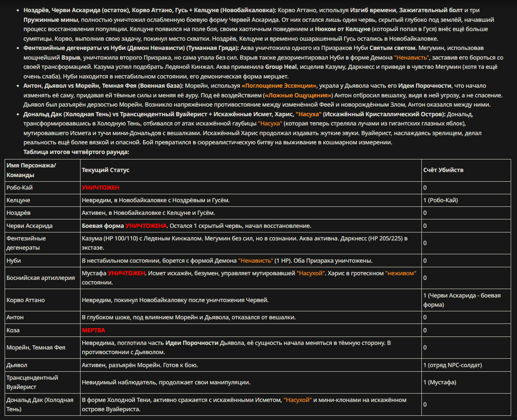This screenshot has width=517, height=420.
Task: Click the orange «Ложные Ощущения» text
Action: tap(298, 95)
